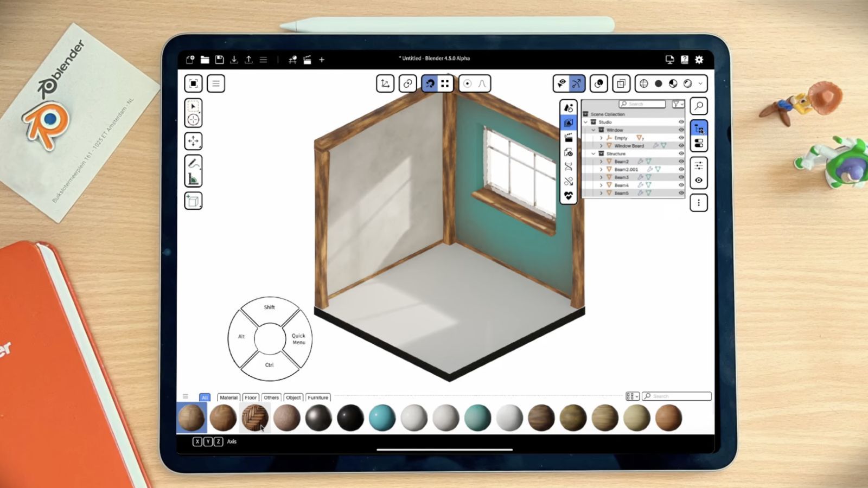Select the snap magnet tool in the header
Image resolution: width=868 pixels, height=488 pixels.
coord(429,83)
